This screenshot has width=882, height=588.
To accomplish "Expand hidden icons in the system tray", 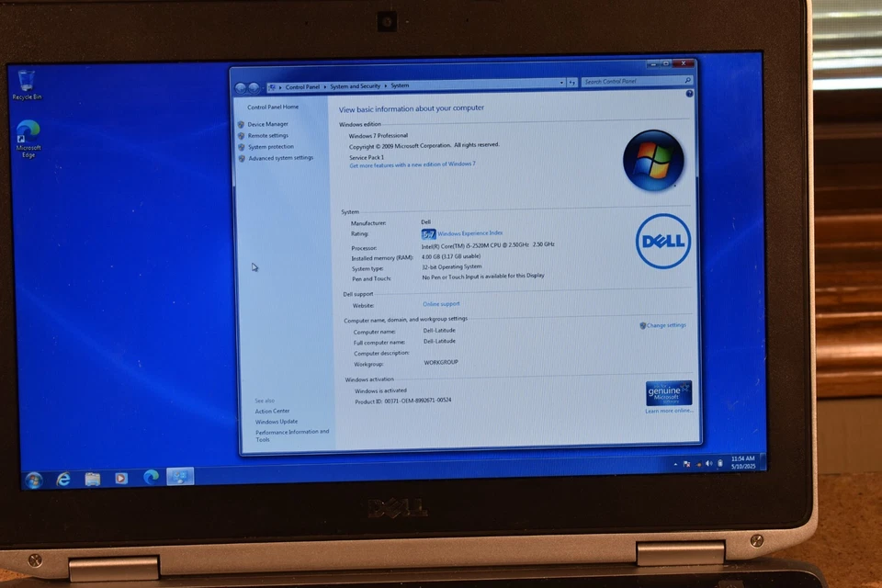I will click(675, 464).
